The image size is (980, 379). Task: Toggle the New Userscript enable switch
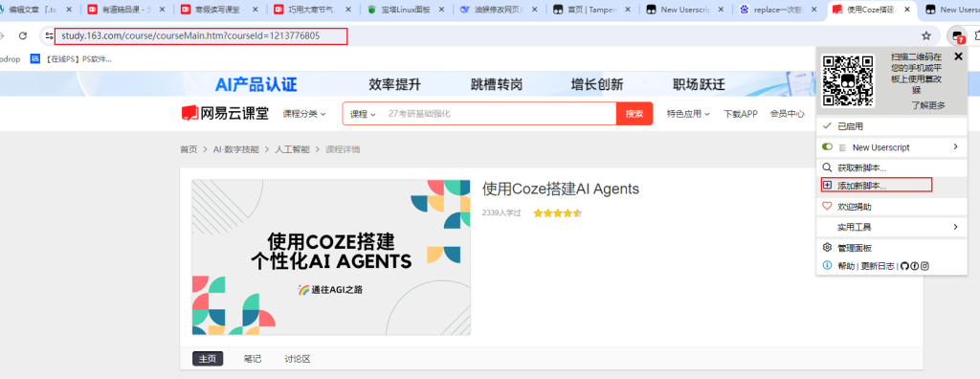(828, 147)
